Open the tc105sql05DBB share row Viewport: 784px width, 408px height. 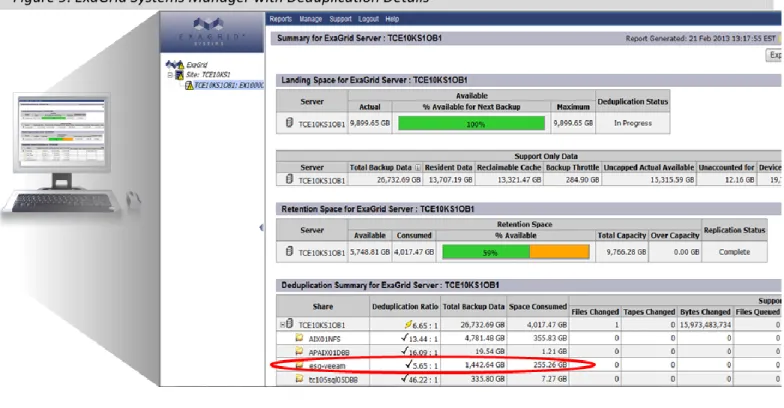click(332, 379)
